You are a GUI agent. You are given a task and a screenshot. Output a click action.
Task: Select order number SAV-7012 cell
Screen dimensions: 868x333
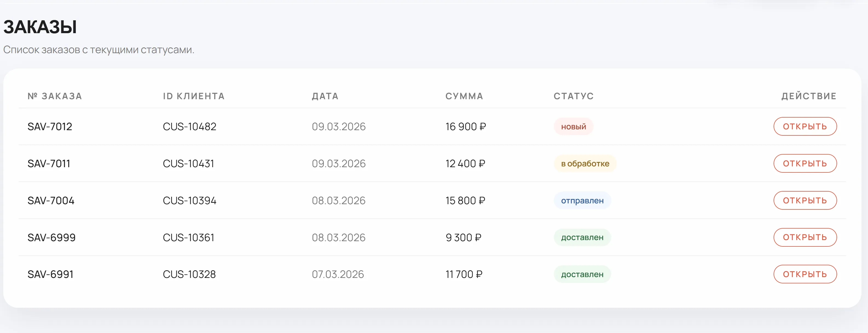(x=50, y=127)
